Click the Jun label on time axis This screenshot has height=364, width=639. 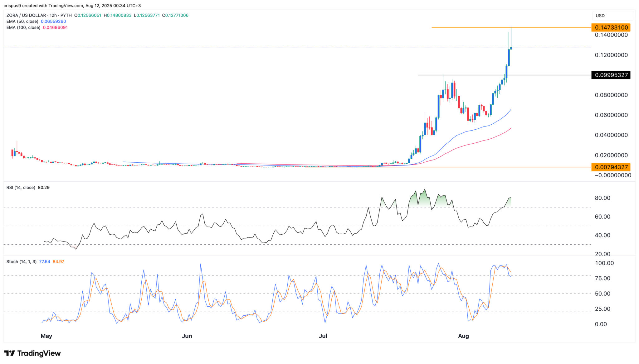coord(187,336)
